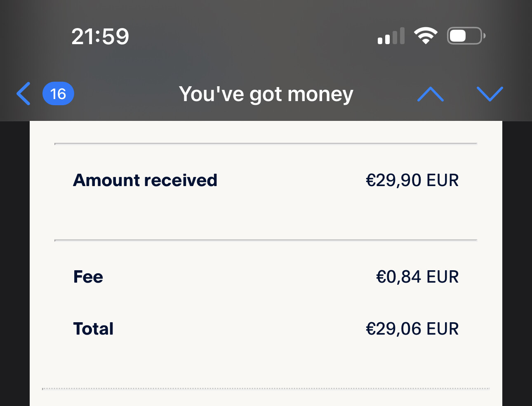Screen dimensions: 532x406
Task: Tap the battery indicator icon
Action: click(466, 36)
